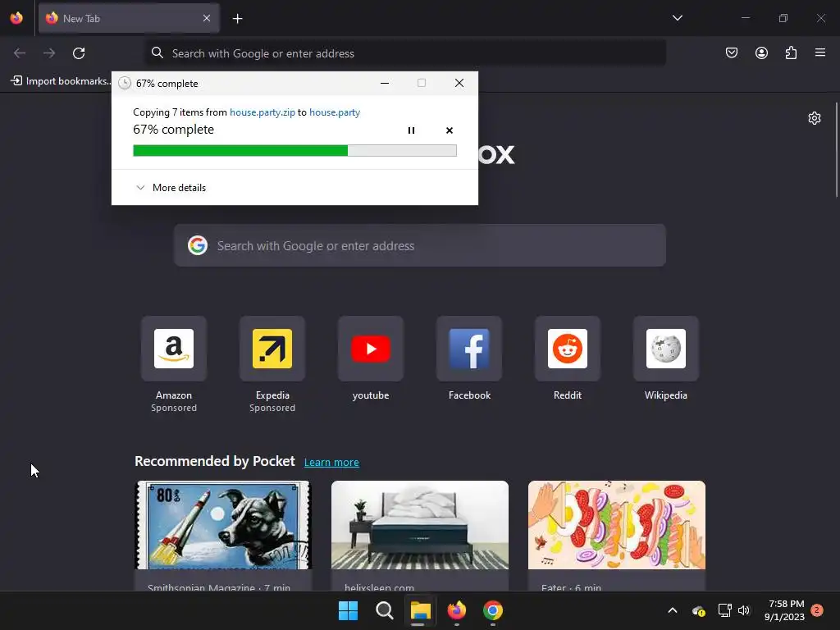Screen dimensions: 840x630
Task: Open the Smithsonian Magazine dog stamp story
Action: pyautogui.click(x=223, y=536)
